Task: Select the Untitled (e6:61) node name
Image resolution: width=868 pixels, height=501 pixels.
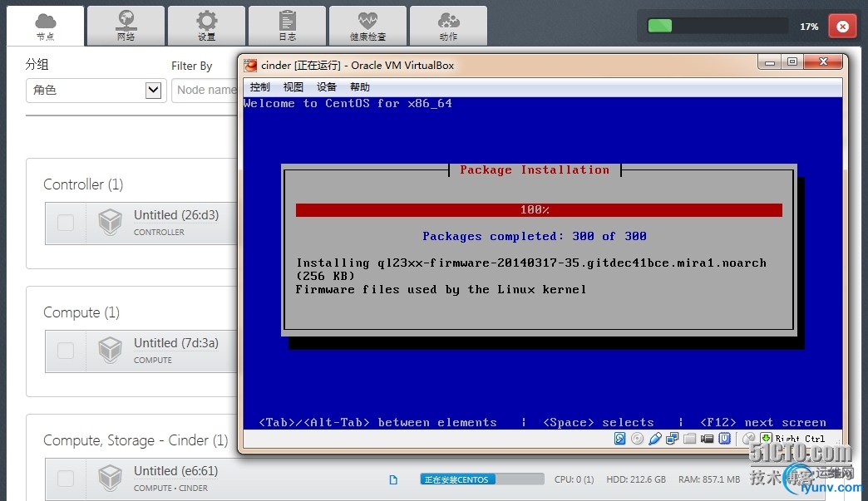Action: pyautogui.click(x=175, y=470)
